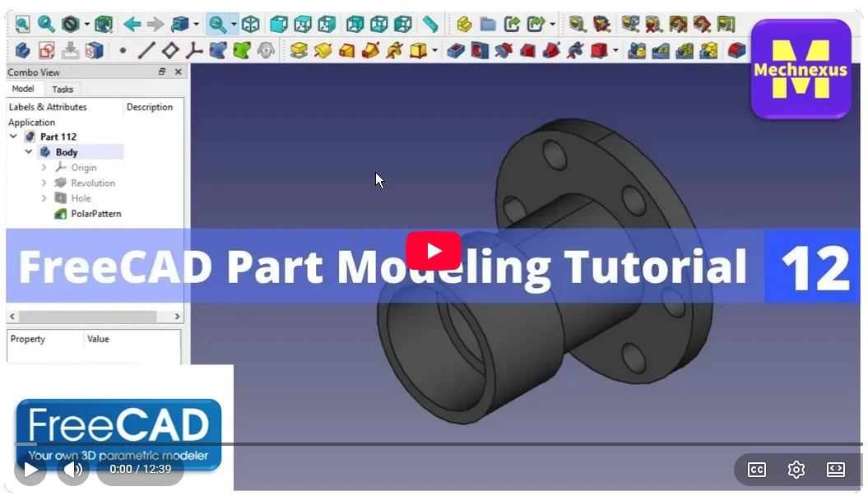
Task: Click the Mirrored pattern icon
Action: (x=637, y=51)
